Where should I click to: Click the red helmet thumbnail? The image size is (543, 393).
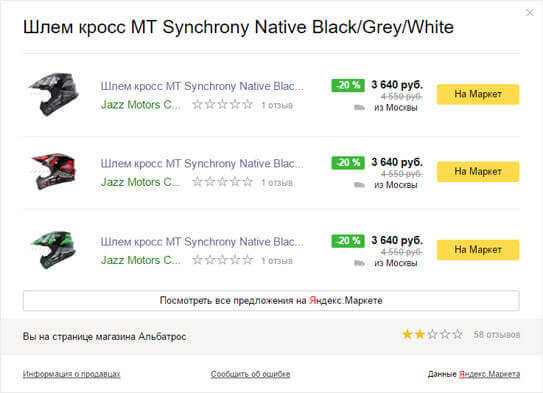54,171
